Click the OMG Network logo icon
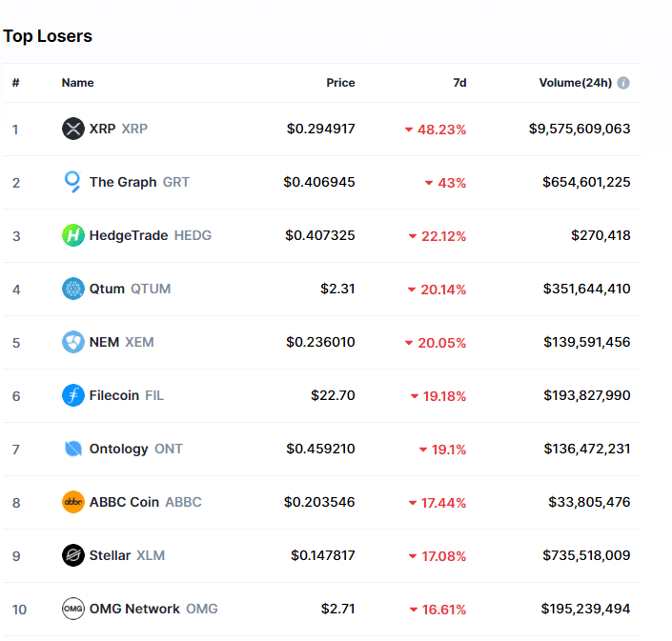This screenshot has height=641, width=672. pyautogui.click(x=73, y=609)
